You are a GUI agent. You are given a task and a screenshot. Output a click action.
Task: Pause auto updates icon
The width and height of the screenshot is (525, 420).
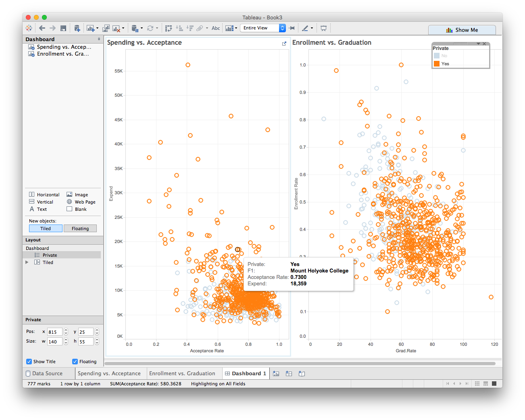(x=135, y=28)
